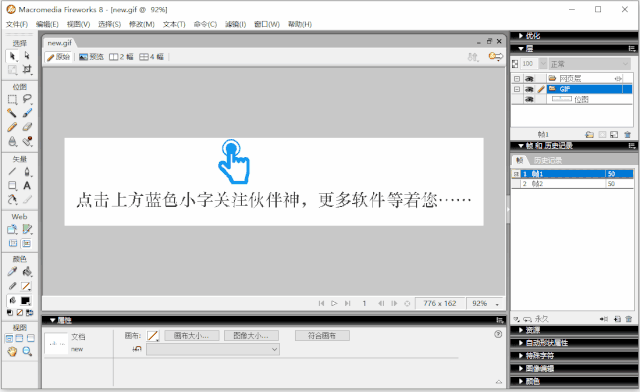The height and width of the screenshot is (392, 640).
Task: Select the Text tool
Action: [27, 186]
